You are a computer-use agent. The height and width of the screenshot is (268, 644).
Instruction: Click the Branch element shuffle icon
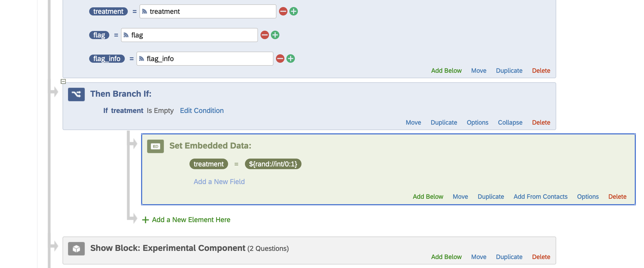[76, 94]
